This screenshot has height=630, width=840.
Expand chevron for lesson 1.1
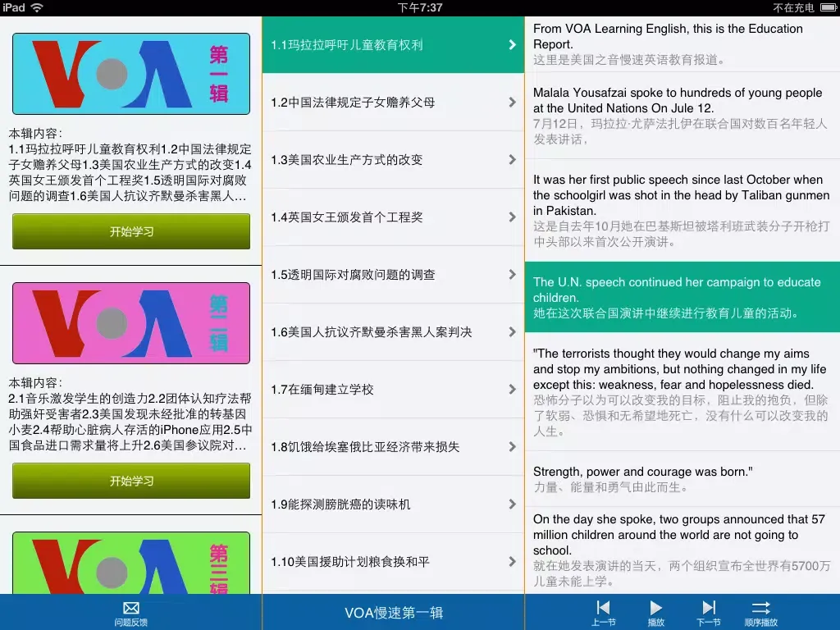point(512,44)
